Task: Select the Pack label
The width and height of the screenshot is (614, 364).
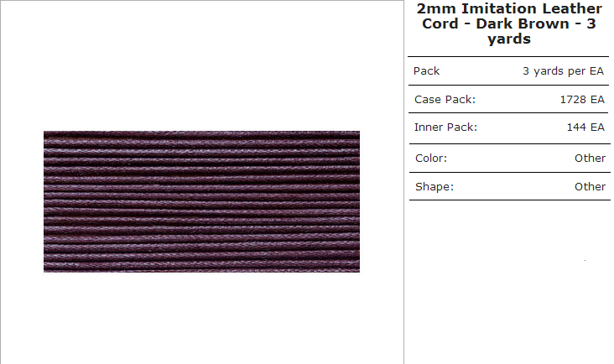Action: tap(426, 70)
